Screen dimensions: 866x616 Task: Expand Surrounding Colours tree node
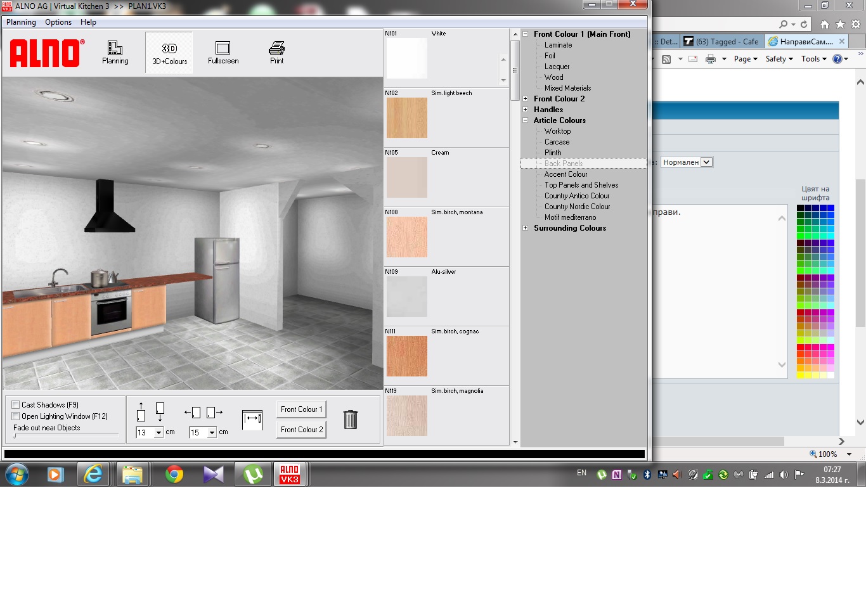(x=526, y=228)
